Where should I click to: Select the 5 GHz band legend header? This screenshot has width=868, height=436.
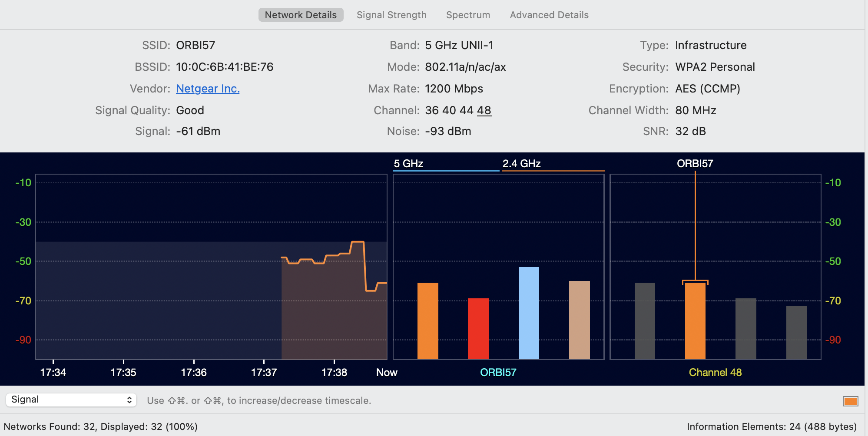point(408,163)
